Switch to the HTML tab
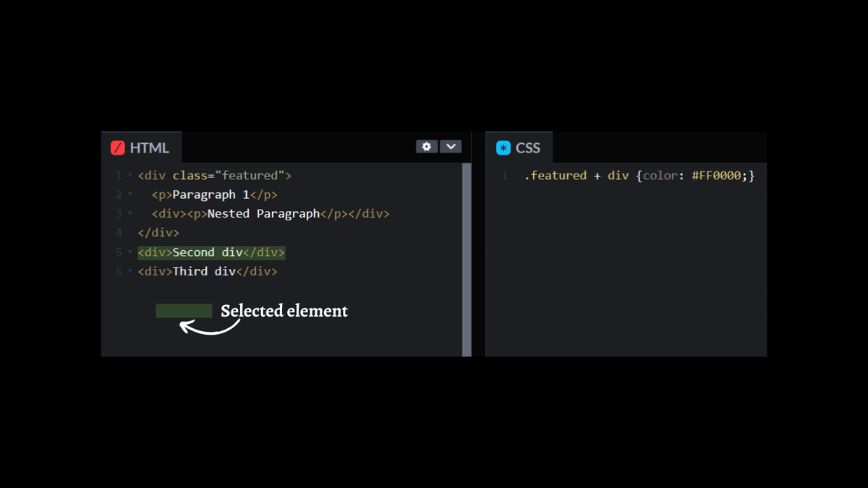Screen dimensions: 868x488 142,147
